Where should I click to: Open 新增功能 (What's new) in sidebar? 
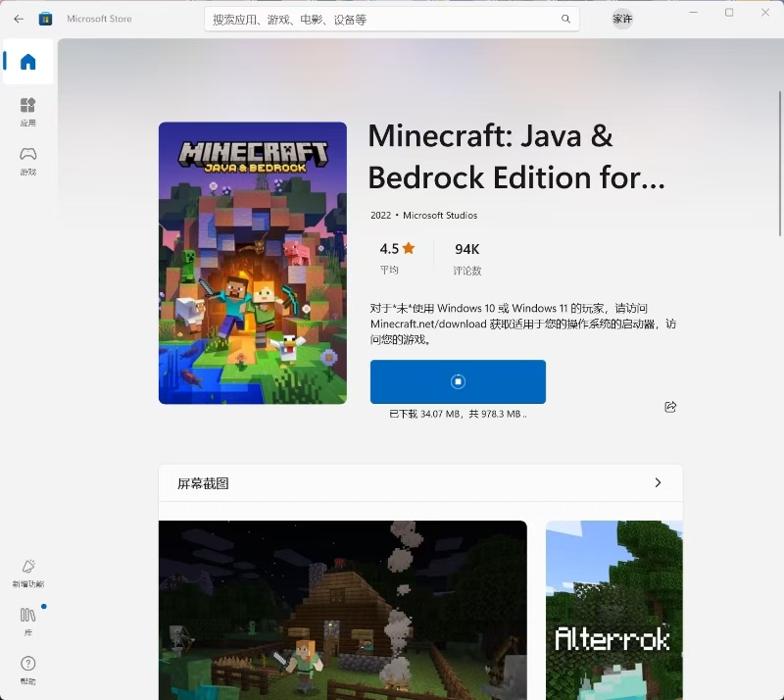tap(28, 574)
